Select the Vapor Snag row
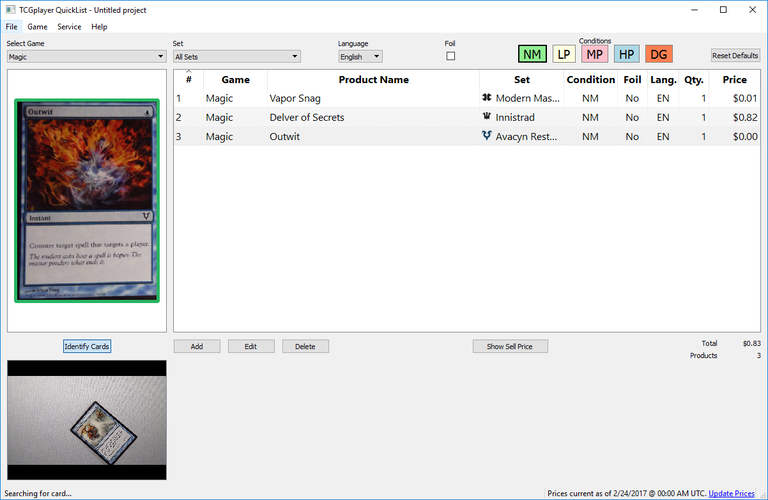Screen dimensions: 768x500 (x=467, y=98)
